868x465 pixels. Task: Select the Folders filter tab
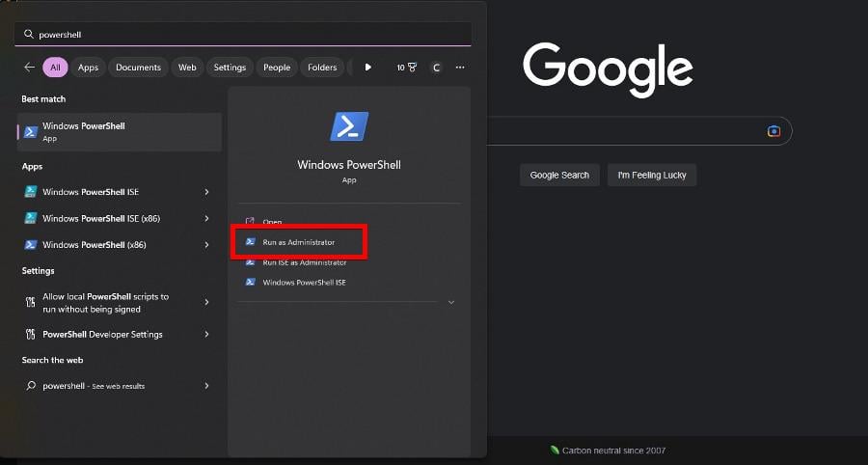[x=322, y=67]
